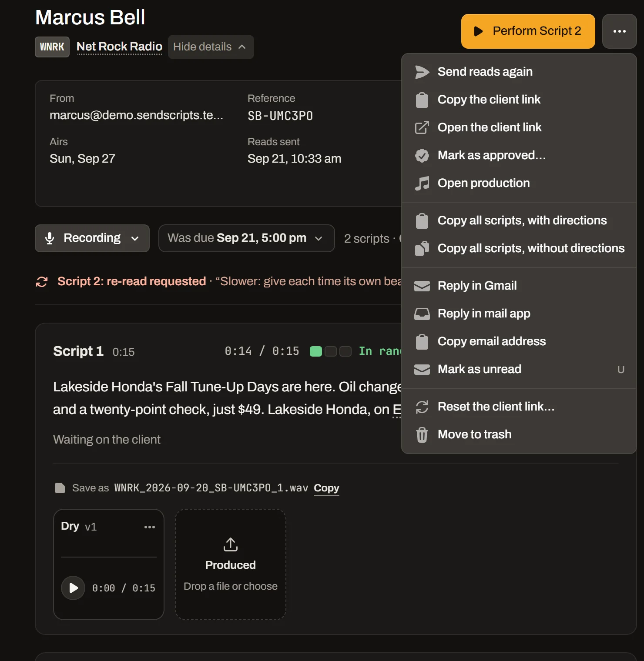Click the Airs date Sun, Sep 27

coord(82,159)
